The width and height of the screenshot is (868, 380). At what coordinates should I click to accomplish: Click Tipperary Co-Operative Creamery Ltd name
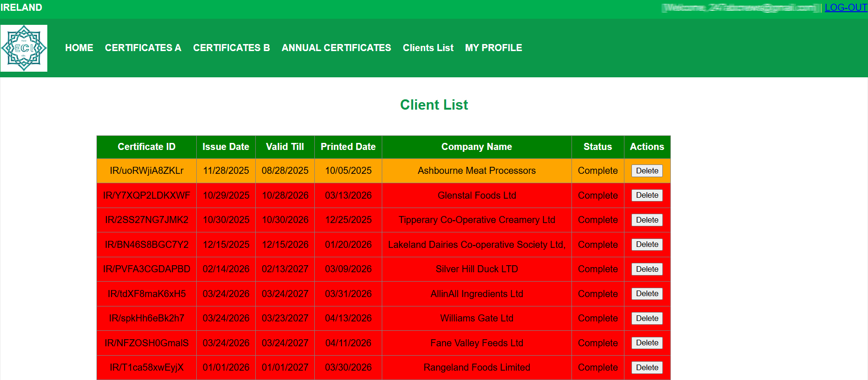pos(476,220)
